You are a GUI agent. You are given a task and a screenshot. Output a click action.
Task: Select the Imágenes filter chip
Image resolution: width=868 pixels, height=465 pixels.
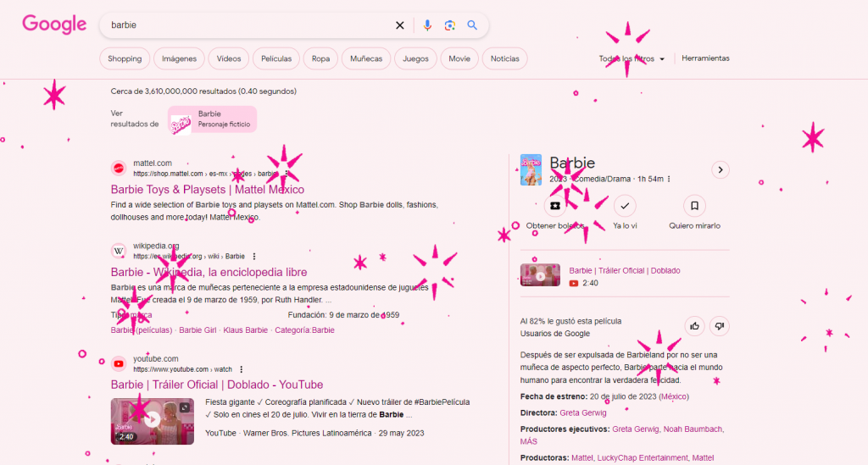(179, 58)
